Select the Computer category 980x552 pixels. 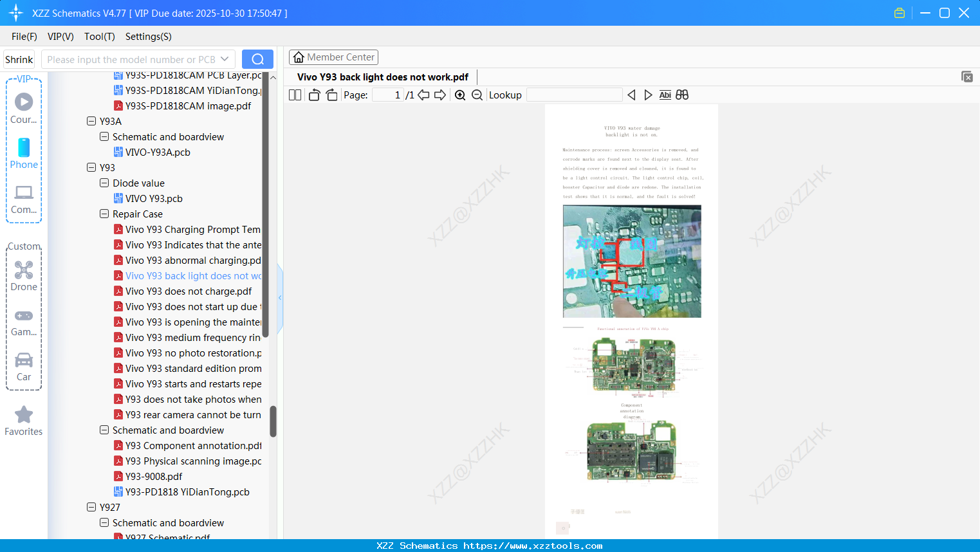point(24,199)
